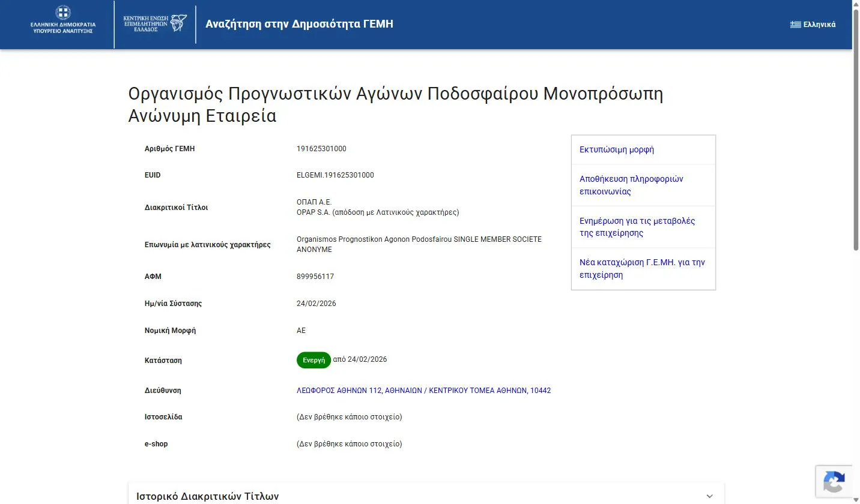Click the ΑΦΜ field label

coord(153,277)
